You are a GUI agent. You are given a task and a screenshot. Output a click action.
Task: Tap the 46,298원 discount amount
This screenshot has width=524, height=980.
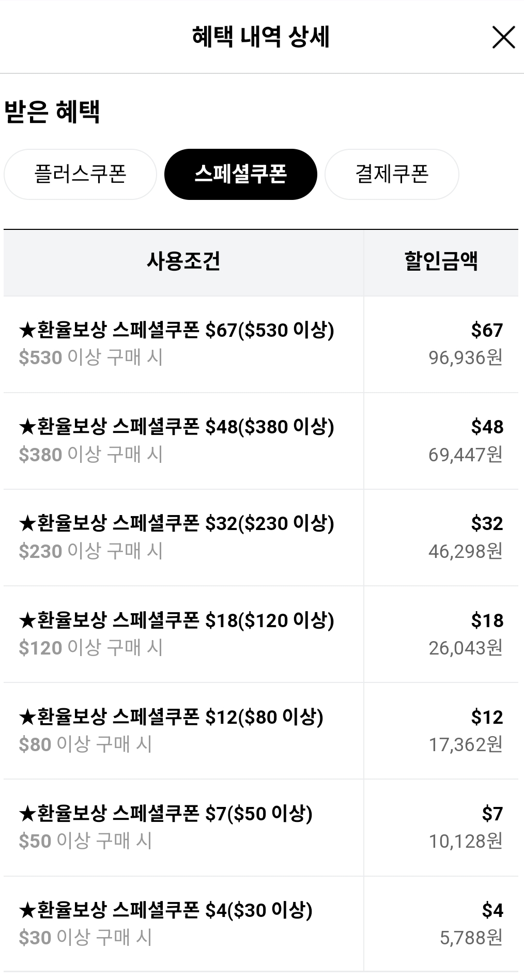coord(465,551)
